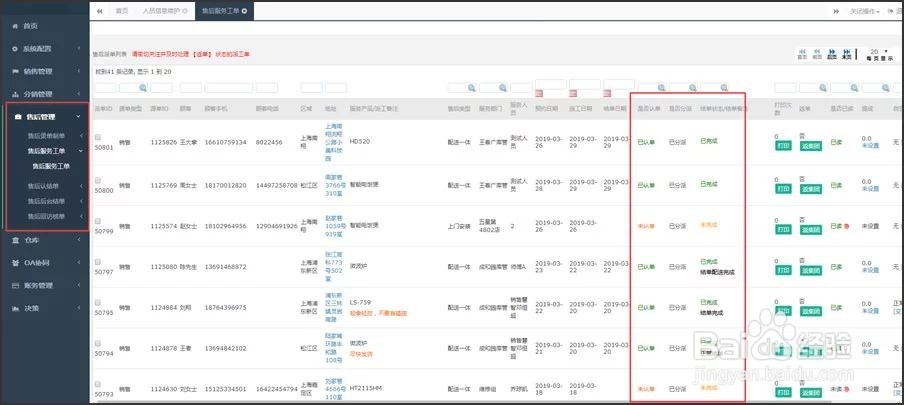
Task: Check the box for order 50797
Action: tap(98, 262)
